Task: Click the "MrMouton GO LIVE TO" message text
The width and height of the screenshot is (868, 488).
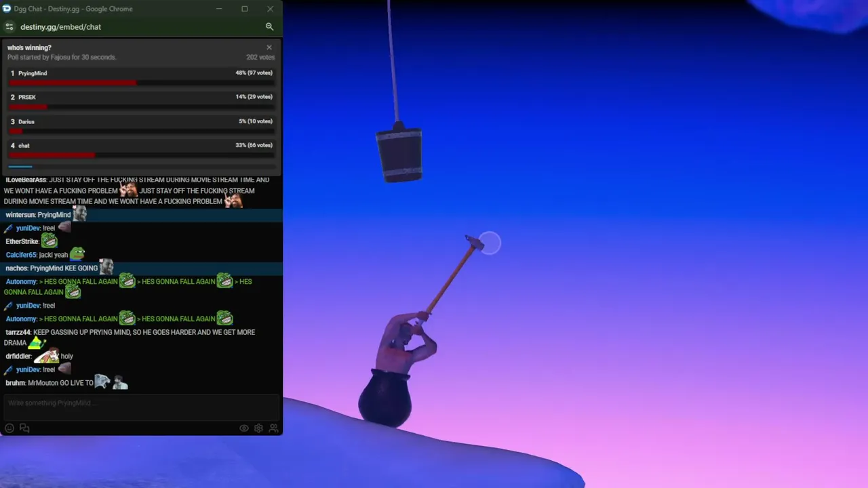Action: tap(60, 383)
